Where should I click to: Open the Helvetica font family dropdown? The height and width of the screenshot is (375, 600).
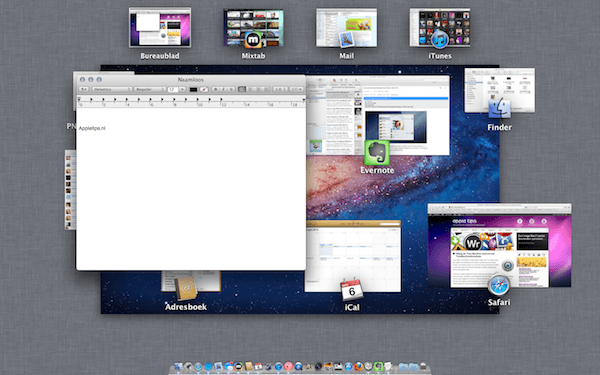[x=112, y=89]
